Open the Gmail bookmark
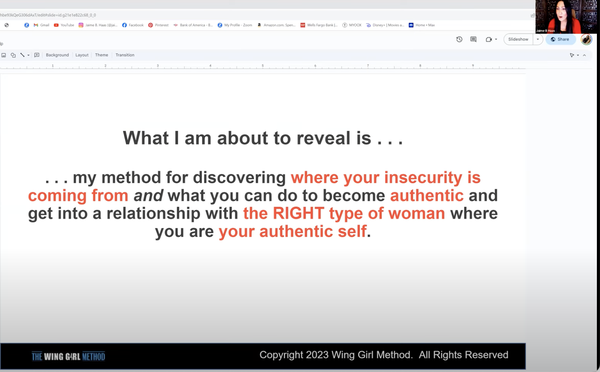 [41, 25]
